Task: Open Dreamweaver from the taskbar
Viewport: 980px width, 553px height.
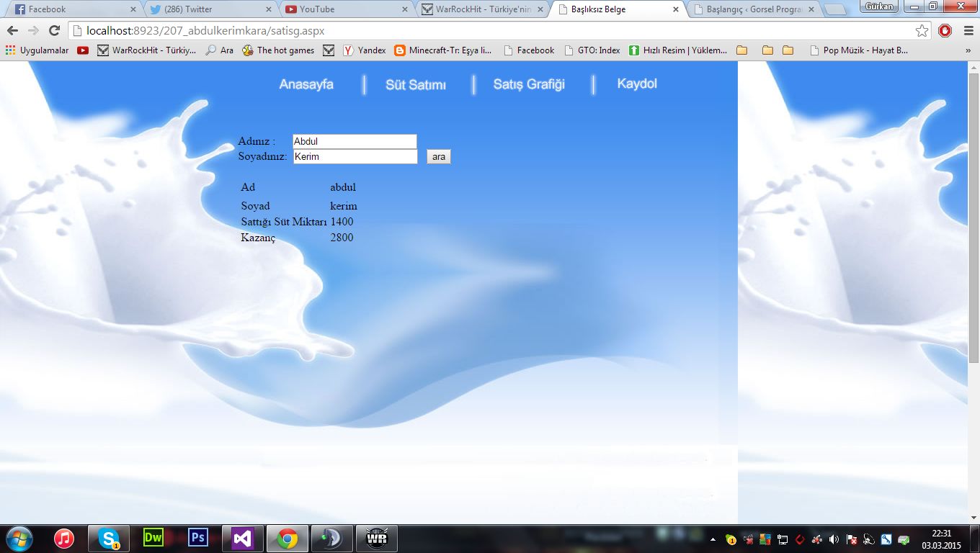Action: click(153, 538)
